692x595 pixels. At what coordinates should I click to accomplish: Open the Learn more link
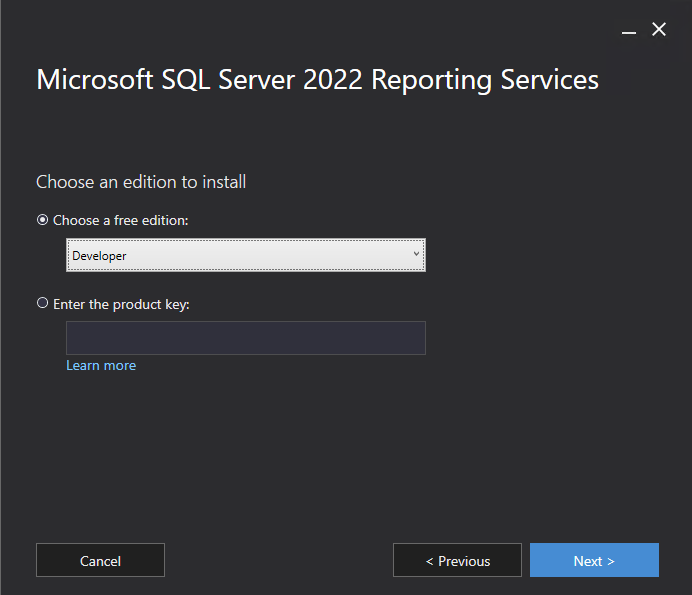101,365
